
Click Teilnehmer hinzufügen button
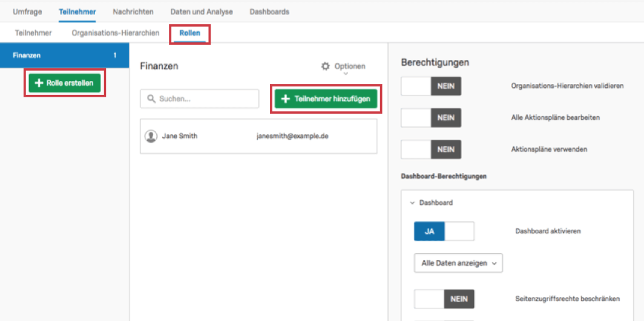coord(326,99)
